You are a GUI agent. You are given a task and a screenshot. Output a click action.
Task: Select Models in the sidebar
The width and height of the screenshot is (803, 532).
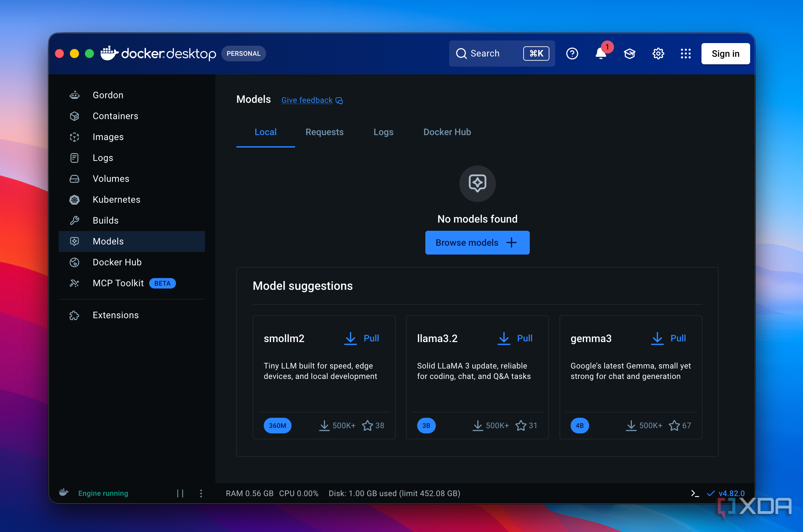132,241
